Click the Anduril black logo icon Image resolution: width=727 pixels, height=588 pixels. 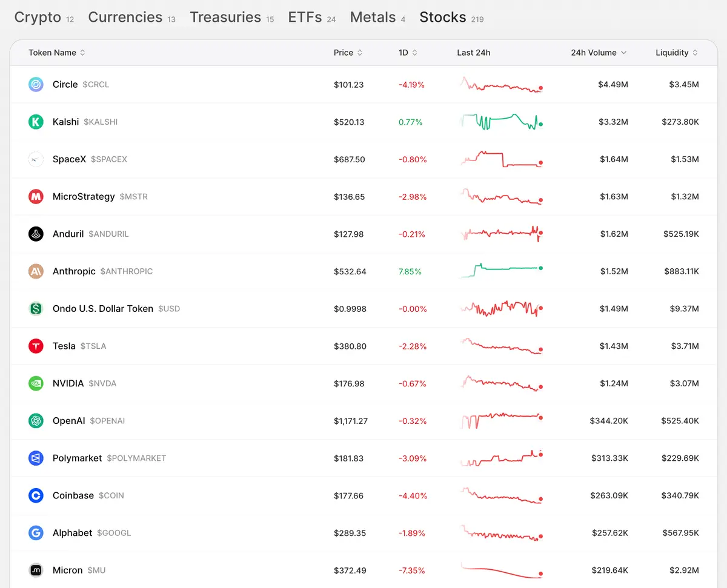[36, 234]
